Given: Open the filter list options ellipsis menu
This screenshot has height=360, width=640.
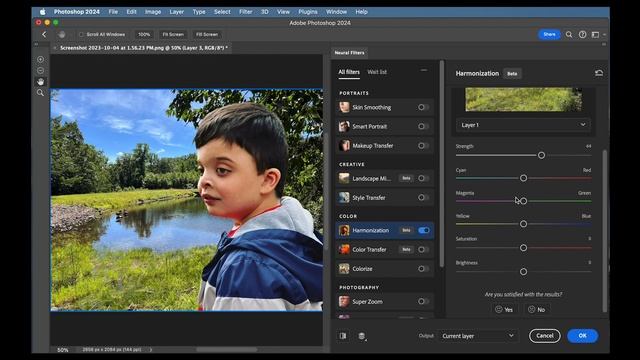Looking at the screenshot, I should (x=424, y=70).
